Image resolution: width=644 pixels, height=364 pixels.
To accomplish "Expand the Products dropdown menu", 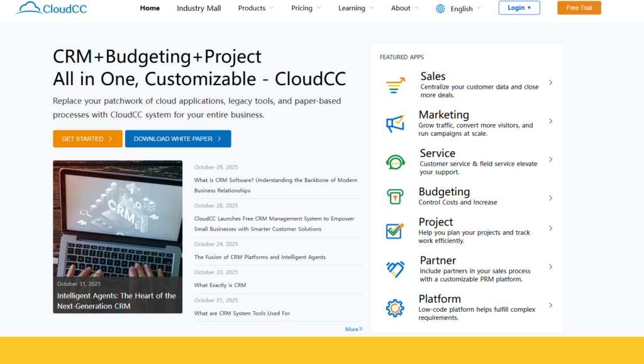I will point(255,8).
